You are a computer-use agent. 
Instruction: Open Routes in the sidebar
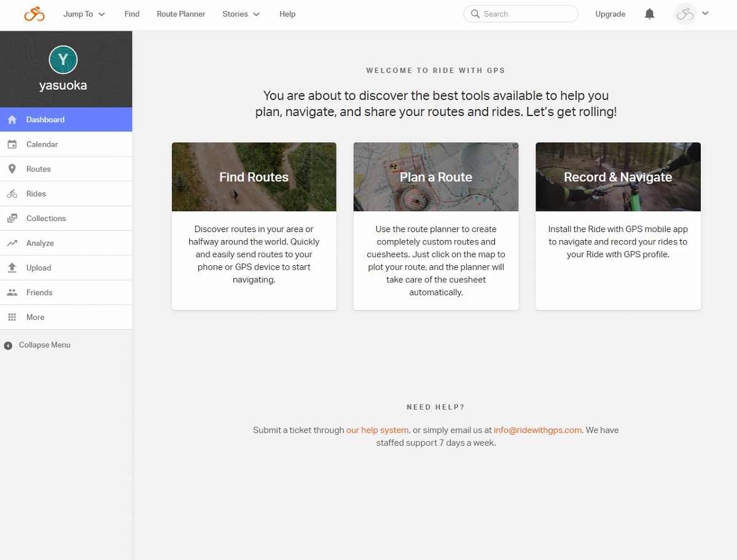[66, 169]
